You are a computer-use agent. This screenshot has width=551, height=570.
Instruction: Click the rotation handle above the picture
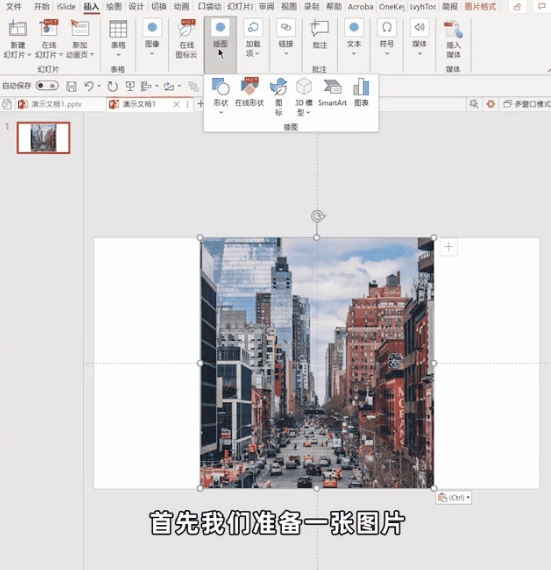318,217
